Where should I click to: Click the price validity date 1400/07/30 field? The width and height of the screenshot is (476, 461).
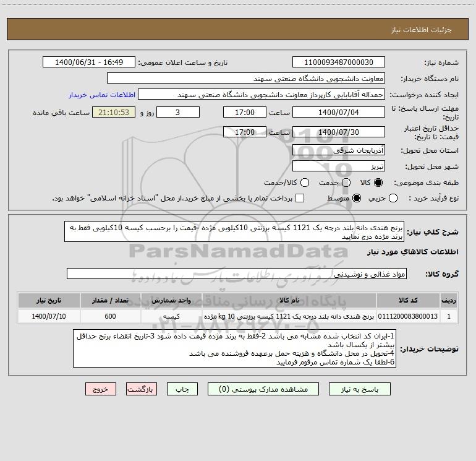339,132
